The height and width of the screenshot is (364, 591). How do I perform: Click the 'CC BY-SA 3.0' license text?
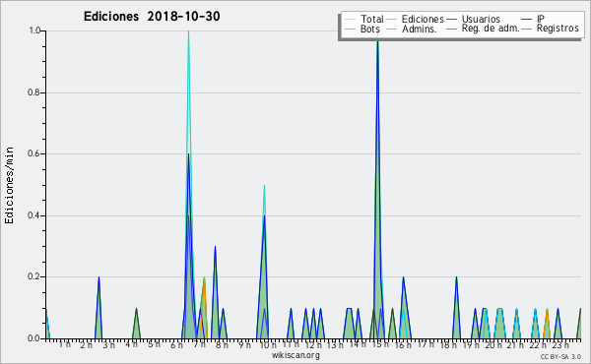click(560, 356)
